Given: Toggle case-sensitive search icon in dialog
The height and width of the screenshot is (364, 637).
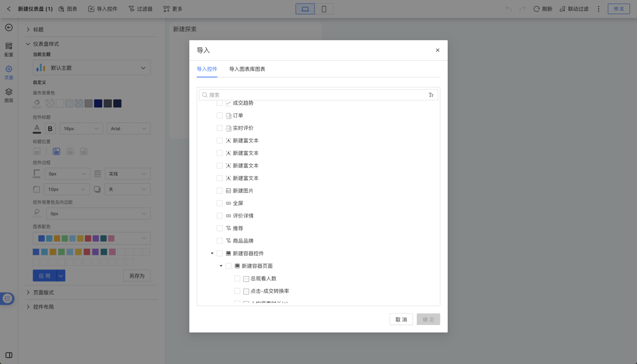Looking at the screenshot, I should 431,95.
